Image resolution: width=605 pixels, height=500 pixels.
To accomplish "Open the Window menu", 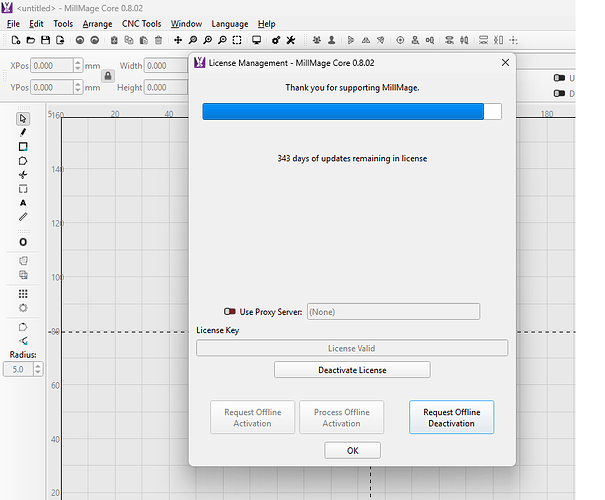I will tap(186, 24).
